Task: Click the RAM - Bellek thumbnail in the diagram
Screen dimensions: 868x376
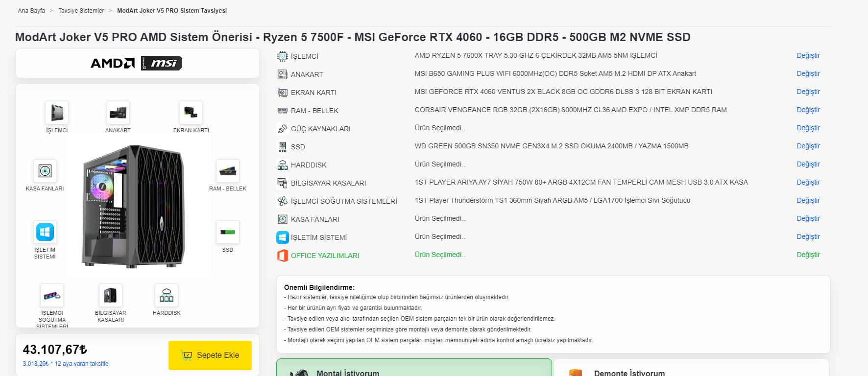Action: [x=228, y=171]
